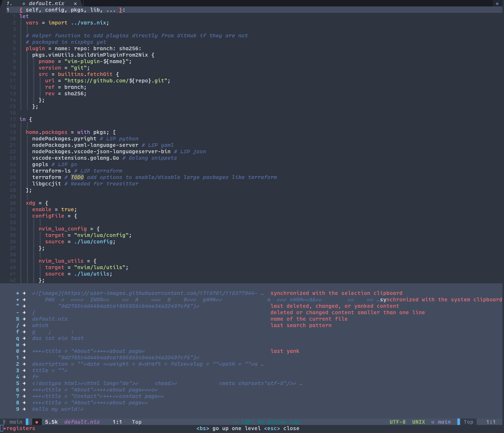Image resolution: width=504 pixels, height=433 pixels.
Task: Click the '1:1' cursor position indicator
Action: tap(118, 422)
